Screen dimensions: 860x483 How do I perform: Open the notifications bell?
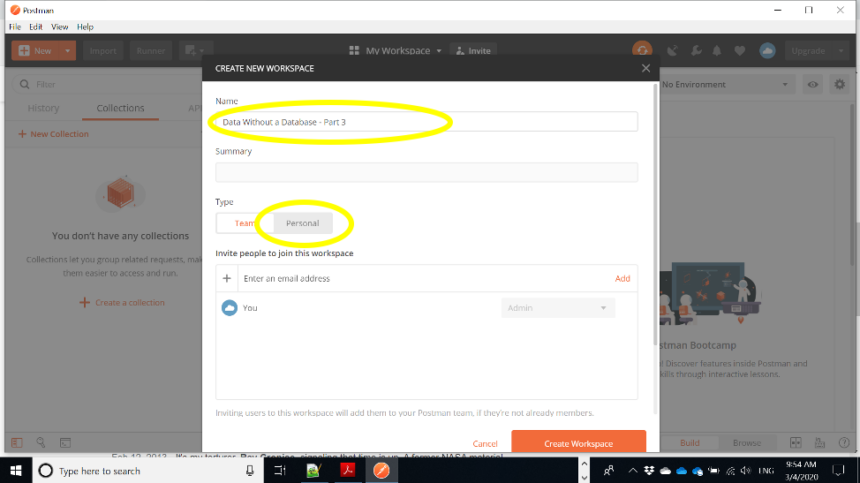717,51
